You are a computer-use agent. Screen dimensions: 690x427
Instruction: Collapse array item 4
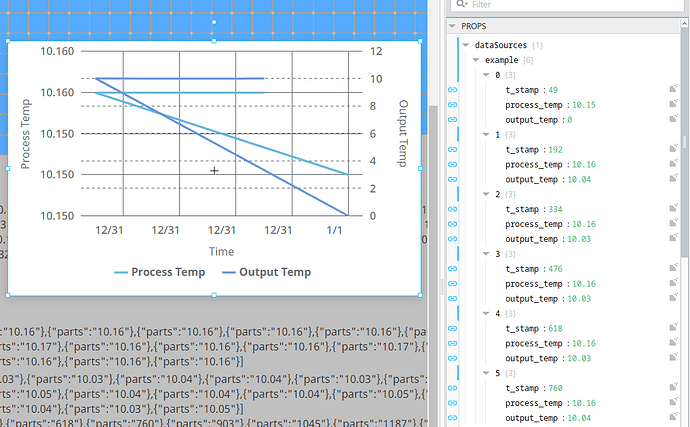pyautogui.click(x=486, y=313)
